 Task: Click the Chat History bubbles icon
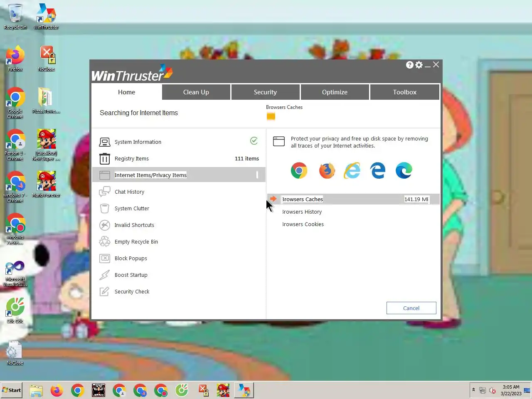(x=105, y=192)
